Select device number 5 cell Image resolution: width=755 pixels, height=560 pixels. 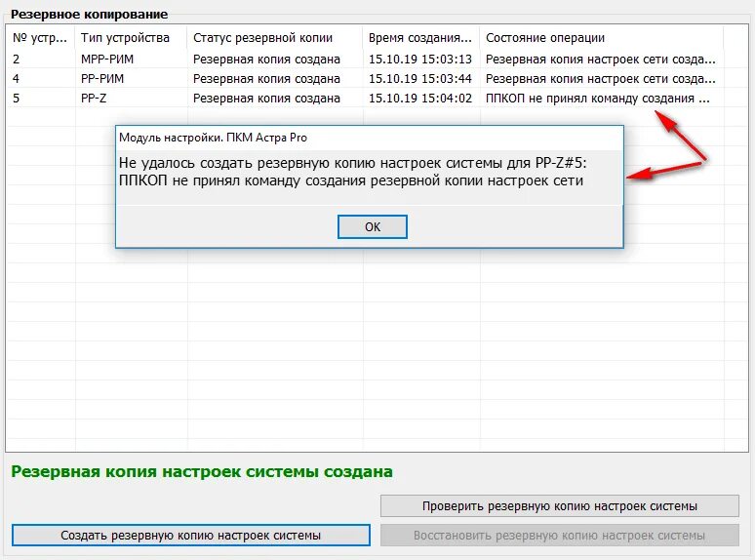40,99
